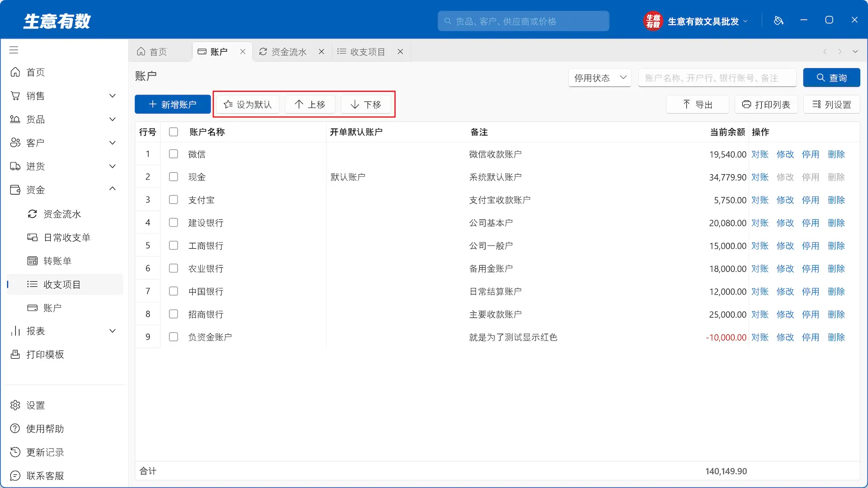Open the tab list dropdown chevron
The width and height of the screenshot is (868, 488).
855,52
